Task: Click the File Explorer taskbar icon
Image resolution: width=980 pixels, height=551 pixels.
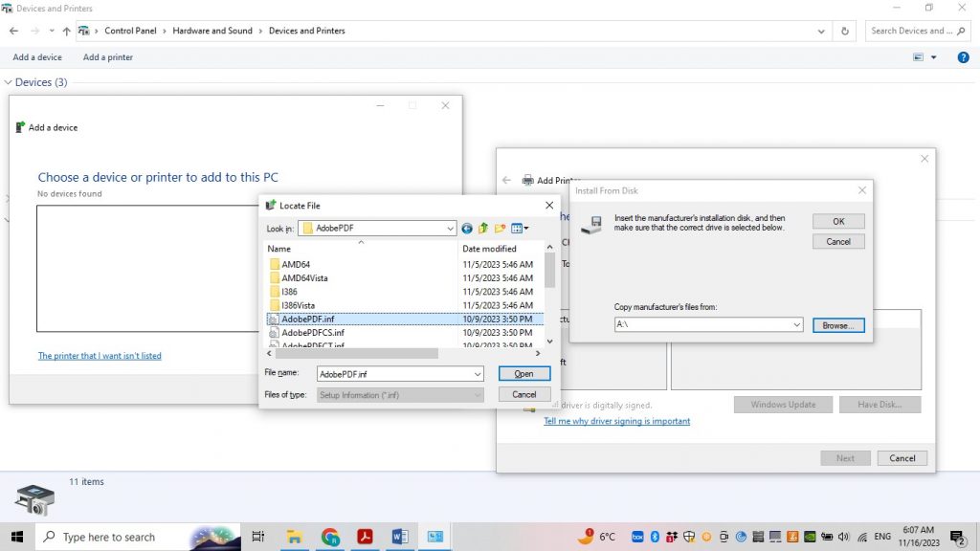Action: point(294,537)
